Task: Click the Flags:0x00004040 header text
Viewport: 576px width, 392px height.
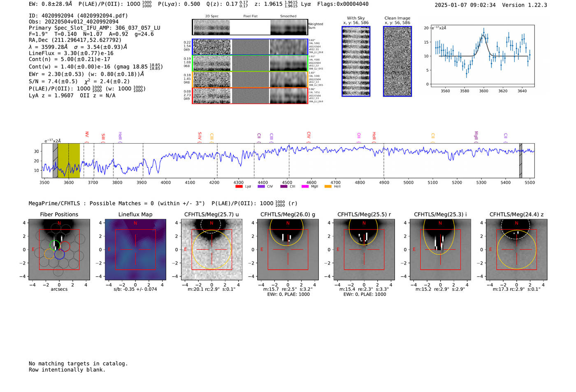Action: tap(343, 4)
